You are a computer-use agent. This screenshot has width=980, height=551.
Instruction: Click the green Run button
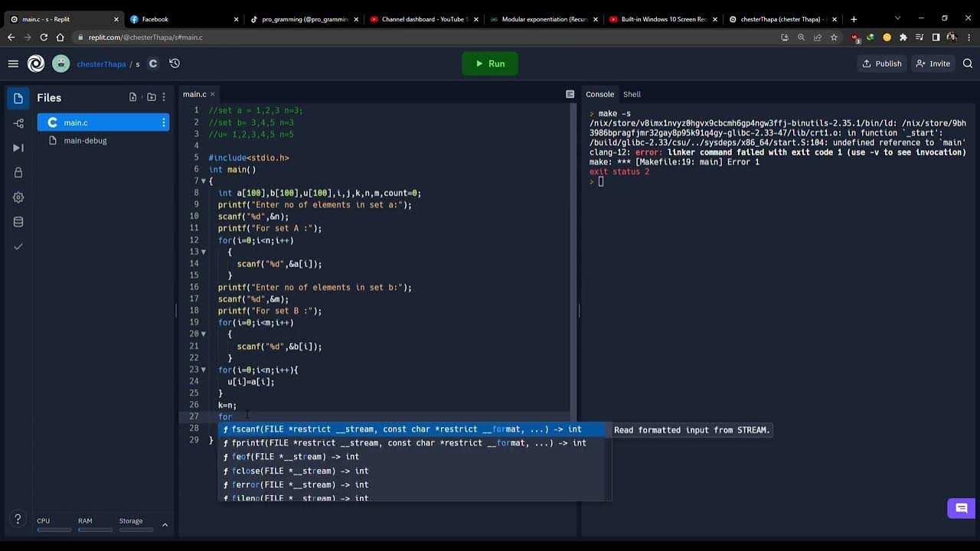point(490,64)
